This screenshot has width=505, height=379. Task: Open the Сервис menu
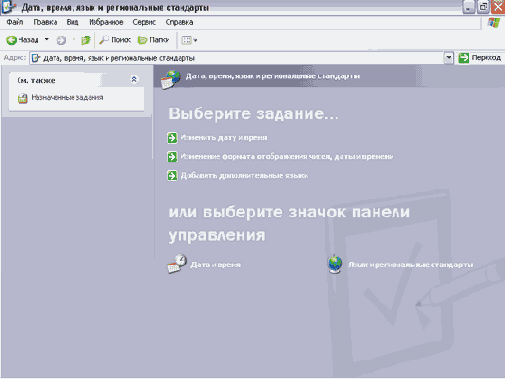[144, 22]
